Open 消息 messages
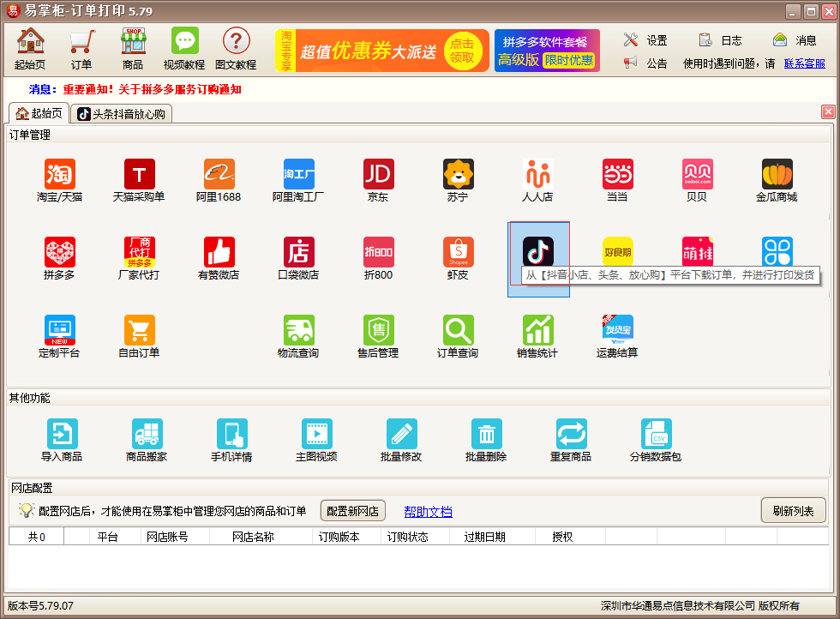 pos(795,40)
